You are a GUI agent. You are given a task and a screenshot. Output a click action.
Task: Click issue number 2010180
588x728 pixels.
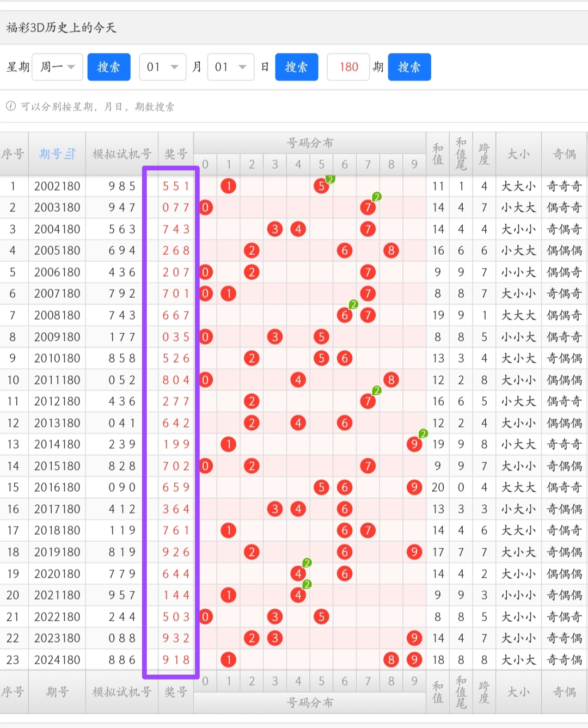(57, 358)
